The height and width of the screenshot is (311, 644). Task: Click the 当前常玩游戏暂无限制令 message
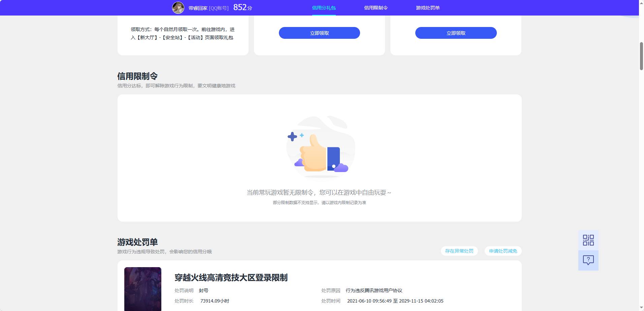click(319, 193)
